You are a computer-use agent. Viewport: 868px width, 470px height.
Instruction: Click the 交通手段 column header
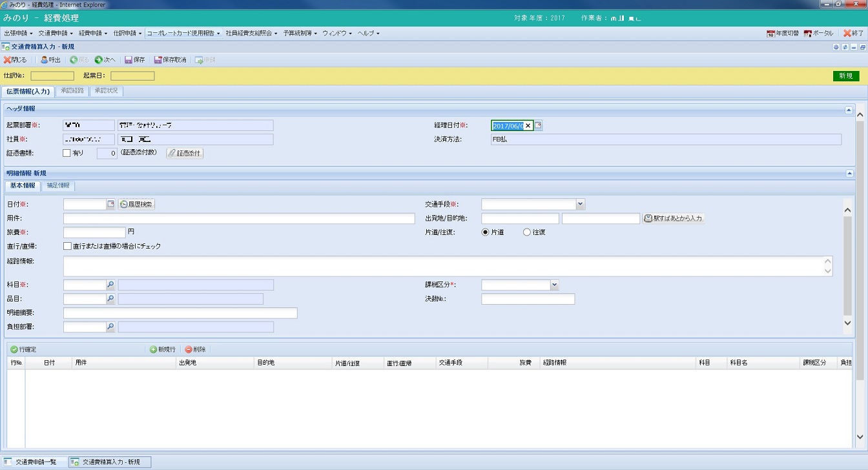[462, 363]
